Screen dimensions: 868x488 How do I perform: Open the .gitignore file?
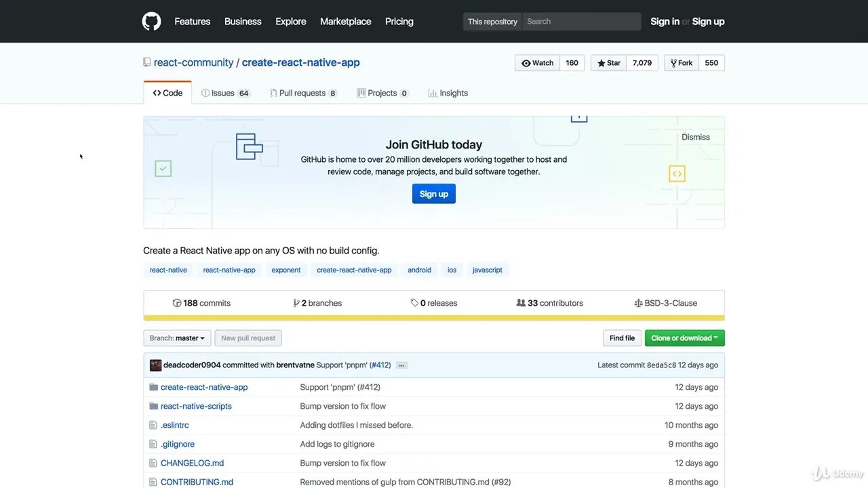pyautogui.click(x=178, y=444)
